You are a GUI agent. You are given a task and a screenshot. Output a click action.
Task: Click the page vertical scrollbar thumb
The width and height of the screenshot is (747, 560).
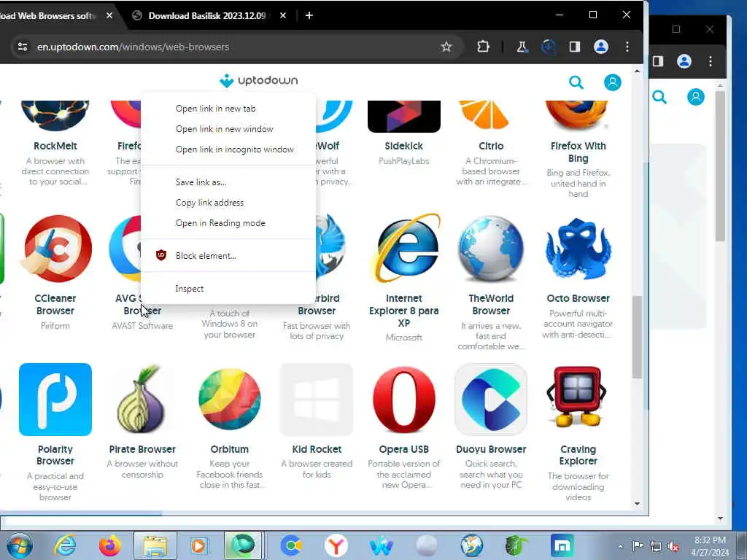[x=637, y=337]
